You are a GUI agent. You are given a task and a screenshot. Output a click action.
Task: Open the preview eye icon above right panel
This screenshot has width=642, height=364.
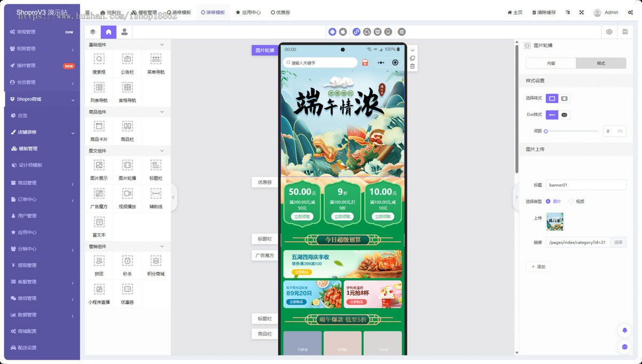tap(609, 32)
